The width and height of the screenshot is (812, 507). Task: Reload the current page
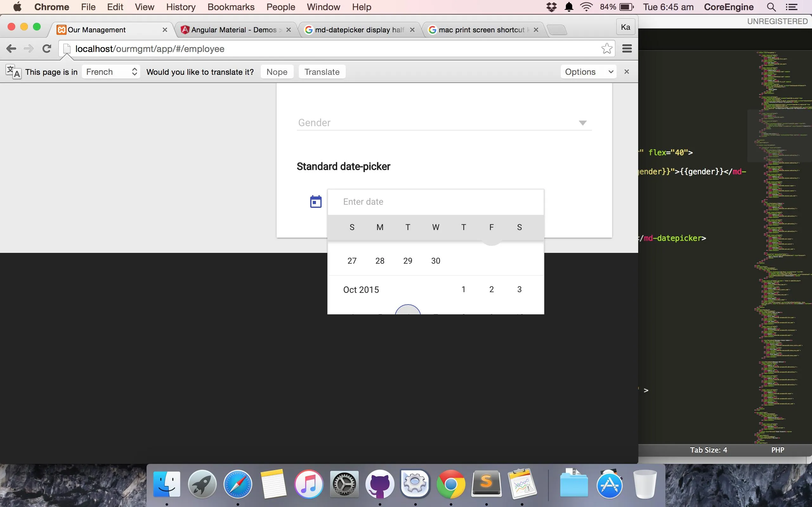click(47, 48)
